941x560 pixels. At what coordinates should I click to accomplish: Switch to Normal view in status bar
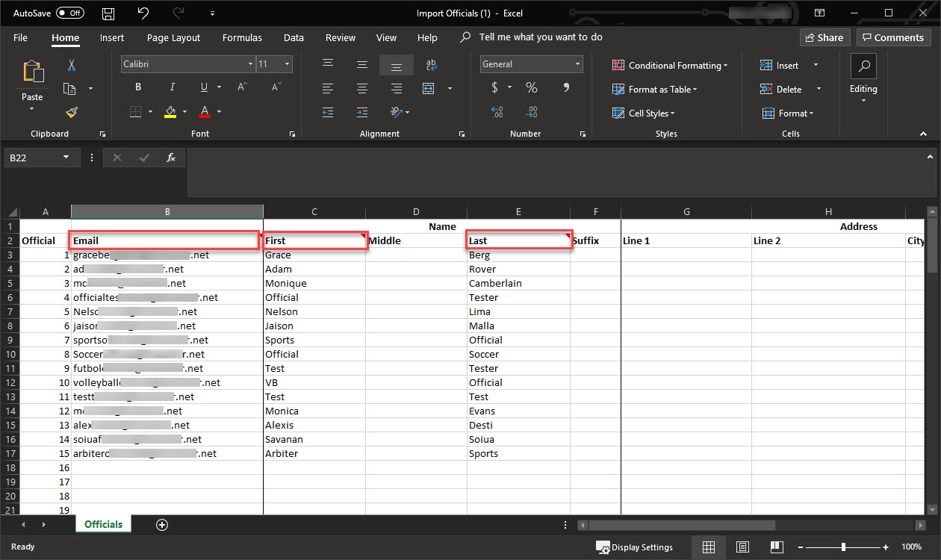(709, 547)
